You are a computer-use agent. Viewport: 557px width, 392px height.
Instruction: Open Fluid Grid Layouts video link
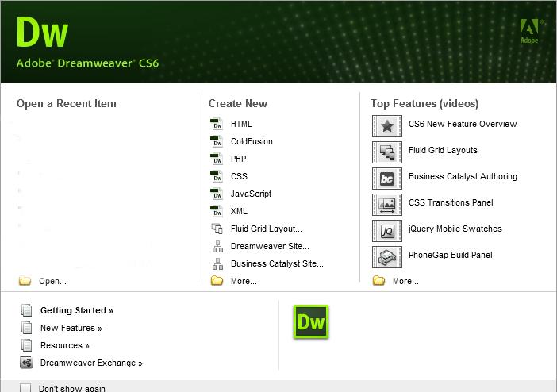(x=443, y=150)
